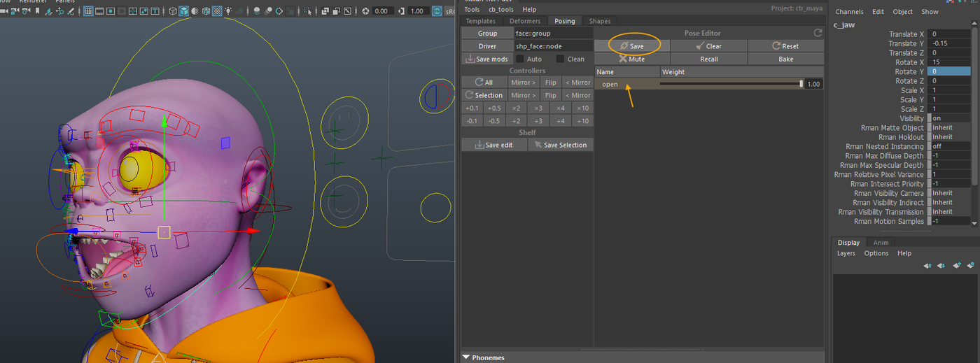This screenshot has width=980, height=363.
Task: Collapse the Phonemes section
Action: 466,357
